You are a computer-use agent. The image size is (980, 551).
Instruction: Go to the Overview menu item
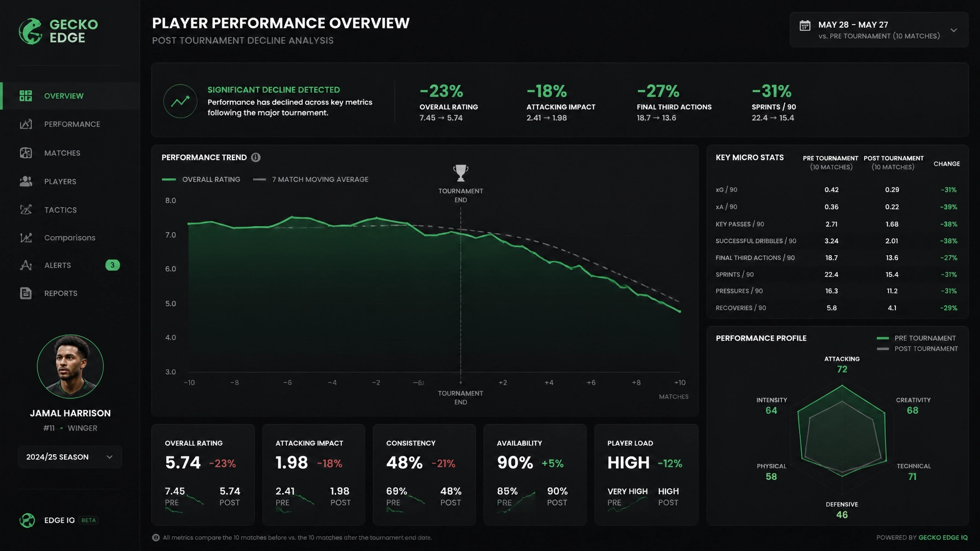coord(70,96)
